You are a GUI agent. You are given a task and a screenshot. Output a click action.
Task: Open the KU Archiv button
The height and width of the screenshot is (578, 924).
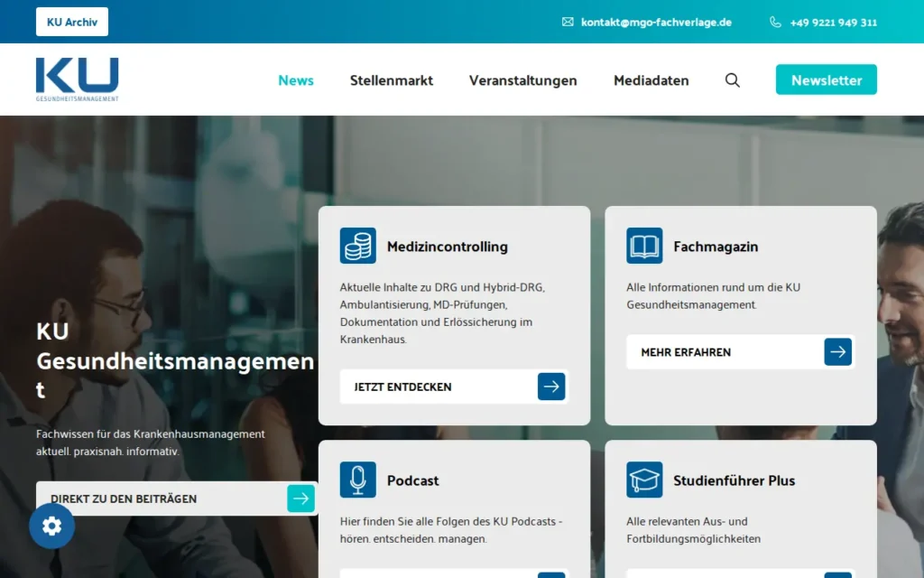pos(72,22)
